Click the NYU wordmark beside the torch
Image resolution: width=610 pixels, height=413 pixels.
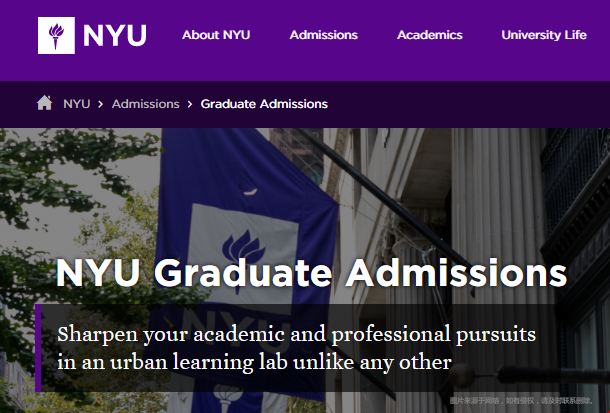tap(115, 36)
